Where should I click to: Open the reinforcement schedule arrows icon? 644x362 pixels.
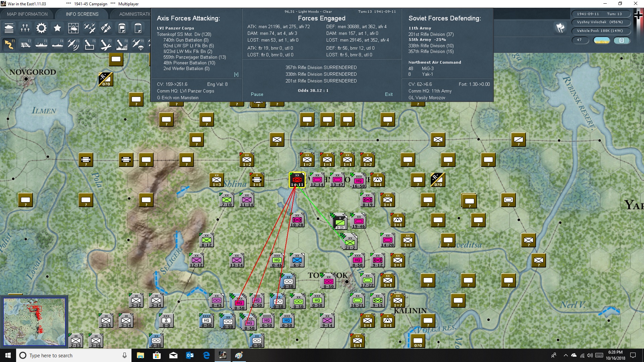(106, 28)
